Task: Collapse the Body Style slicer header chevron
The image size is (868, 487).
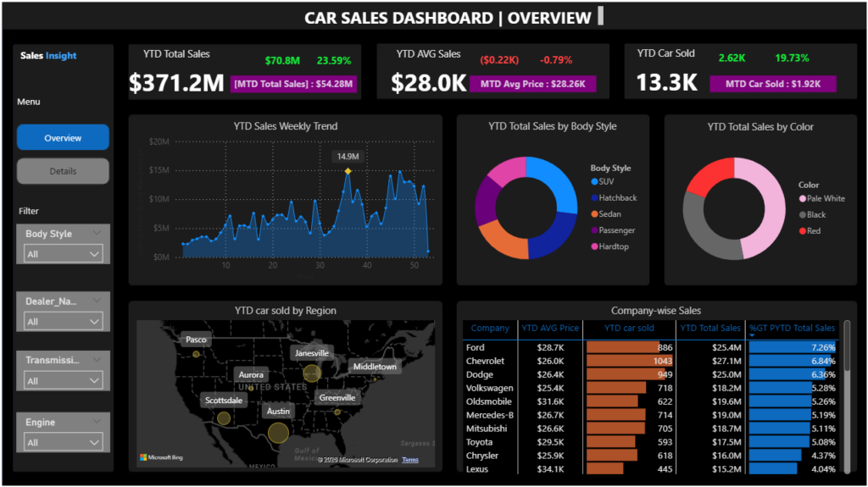Action: [97, 233]
